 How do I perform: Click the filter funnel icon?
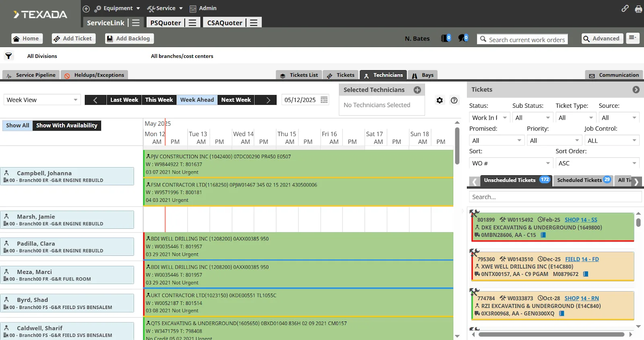click(x=8, y=56)
